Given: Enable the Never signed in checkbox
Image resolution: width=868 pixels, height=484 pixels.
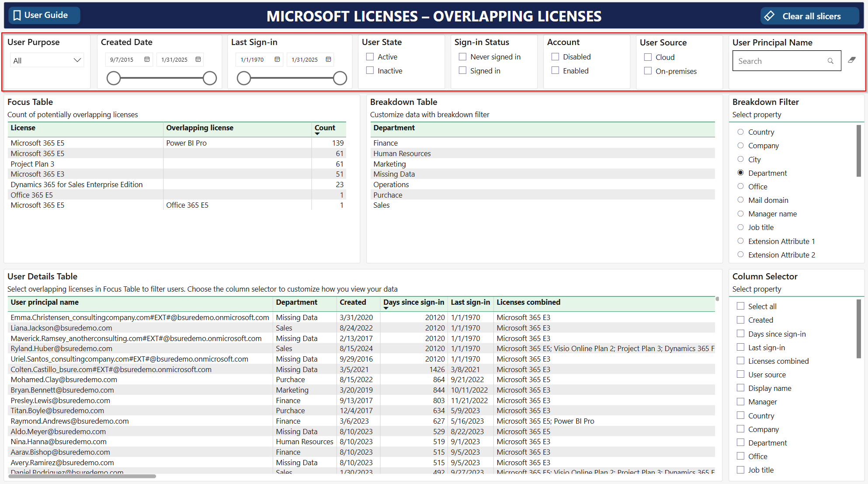Looking at the screenshot, I should tap(463, 57).
